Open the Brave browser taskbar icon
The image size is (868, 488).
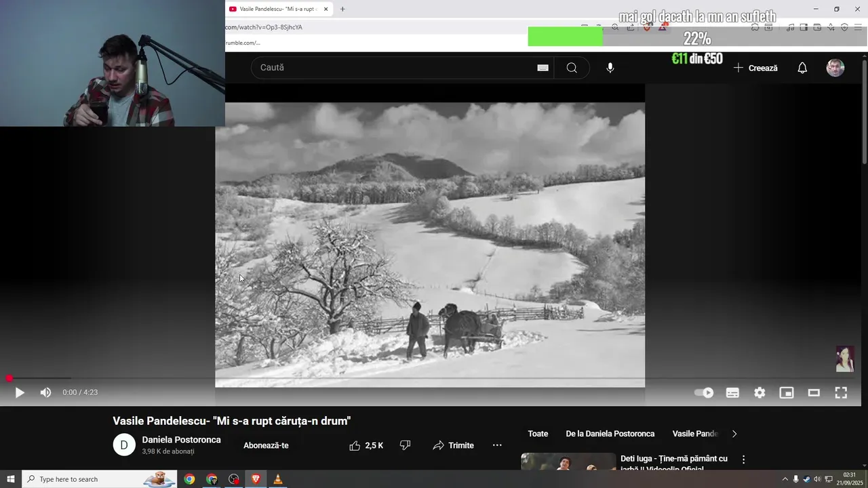256,479
